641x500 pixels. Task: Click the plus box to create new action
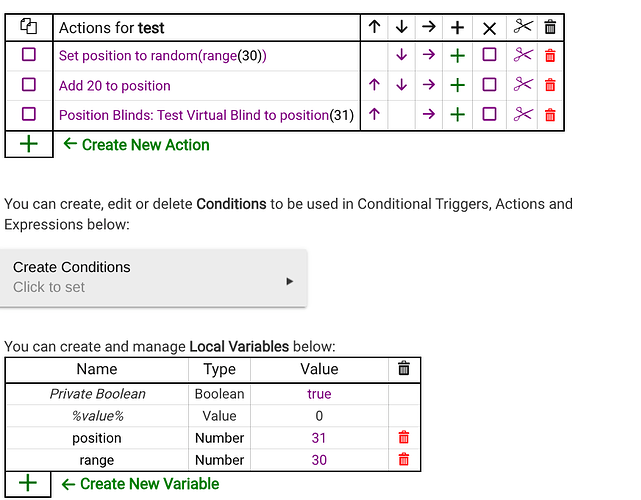point(29,144)
